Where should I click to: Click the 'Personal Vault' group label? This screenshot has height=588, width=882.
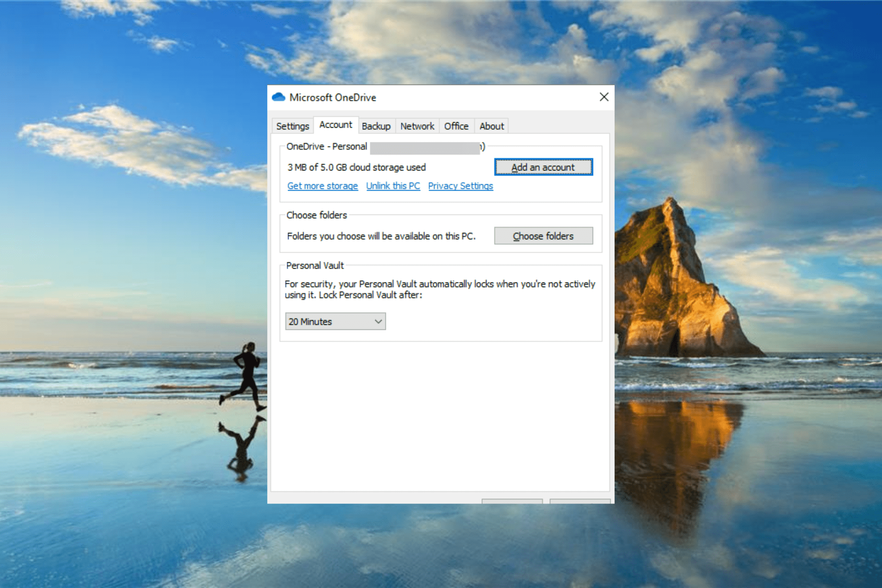(315, 266)
